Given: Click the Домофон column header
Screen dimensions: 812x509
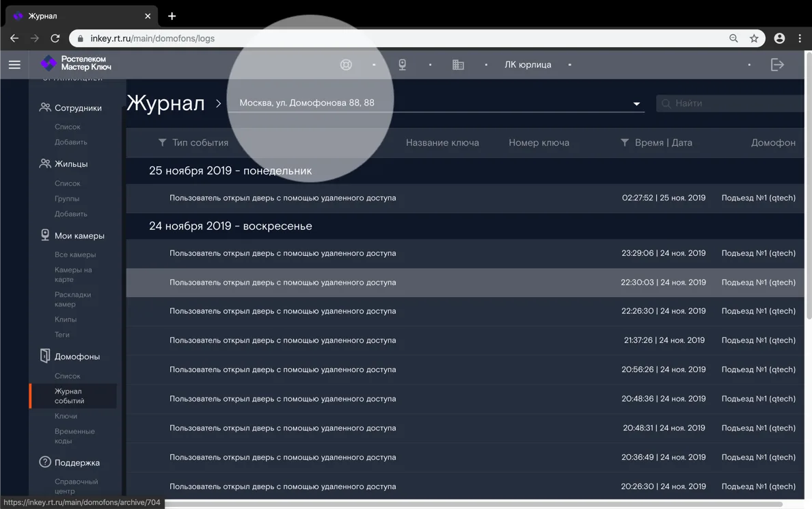Looking at the screenshot, I should point(773,142).
